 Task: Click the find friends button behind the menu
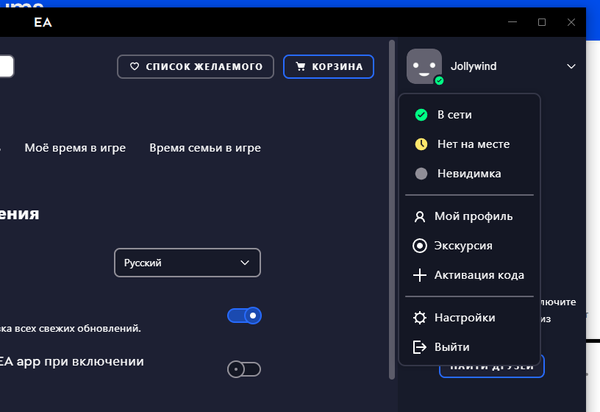pos(492,370)
